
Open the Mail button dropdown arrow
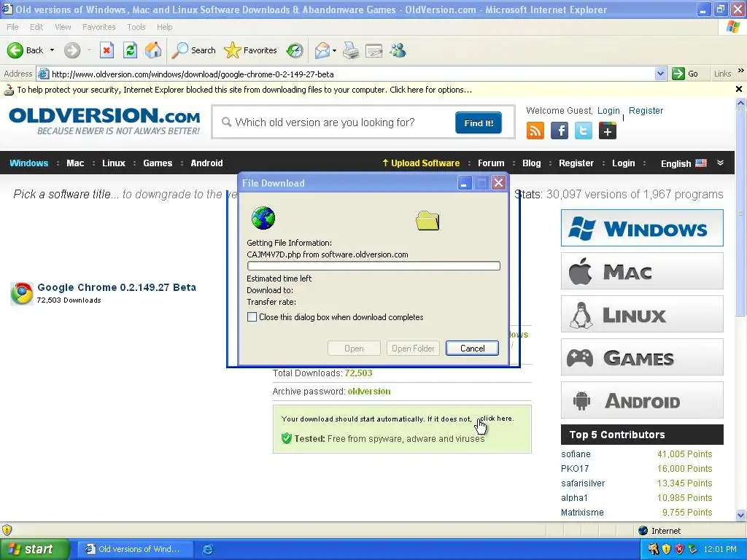(x=334, y=50)
